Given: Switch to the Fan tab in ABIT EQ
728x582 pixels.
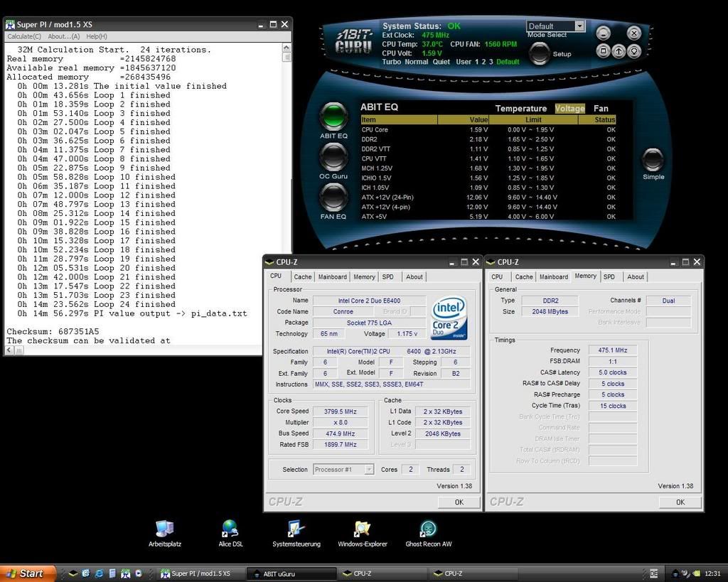Looking at the screenshot, I should 601,109.
